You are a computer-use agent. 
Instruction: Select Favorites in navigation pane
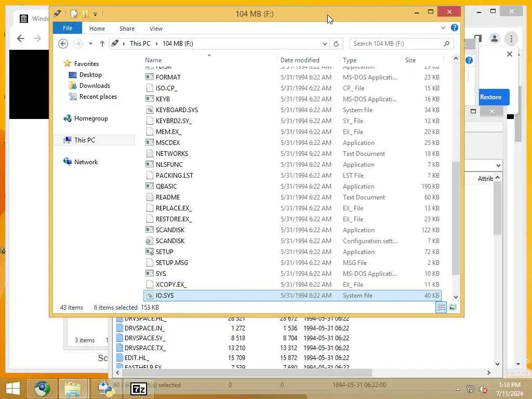(86, 64)
